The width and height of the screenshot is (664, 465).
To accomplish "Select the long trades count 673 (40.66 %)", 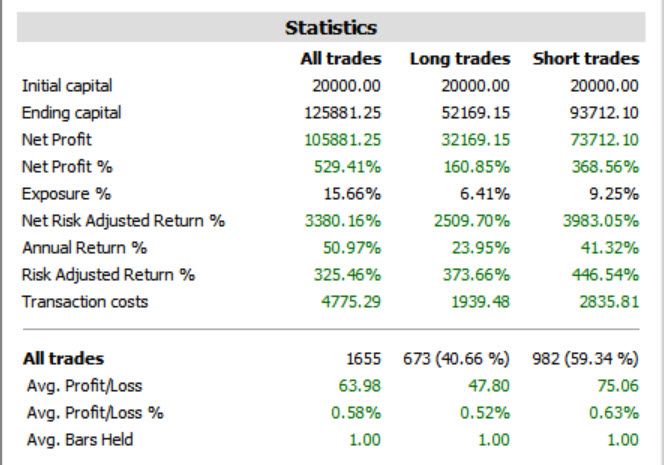I will (x=456, y=358).
